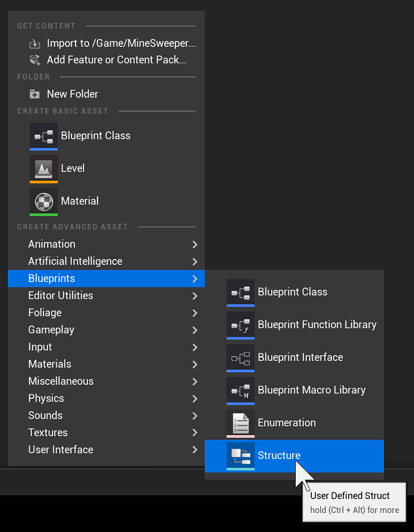Click the New Folder icon
This screenshot has width=414, height=532.
click(34, 94)
